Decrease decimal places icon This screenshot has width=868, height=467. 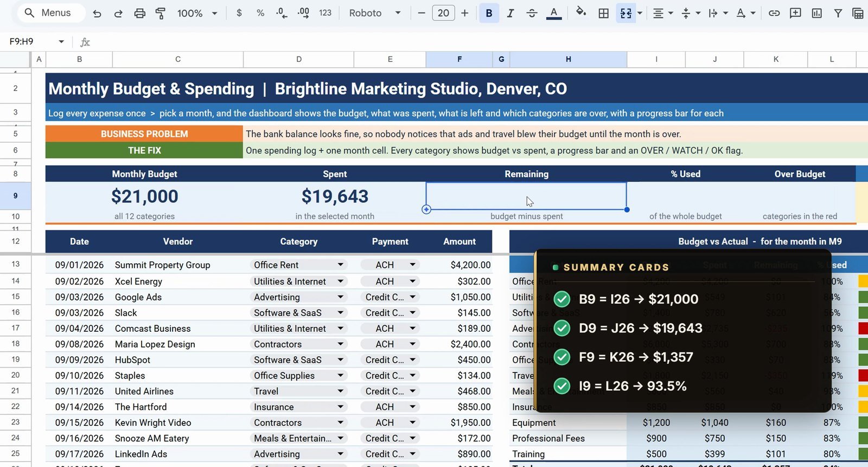282,13
